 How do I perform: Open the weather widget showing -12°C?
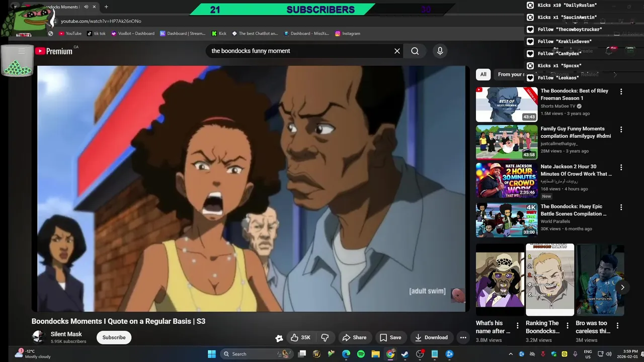click(33, 354)
